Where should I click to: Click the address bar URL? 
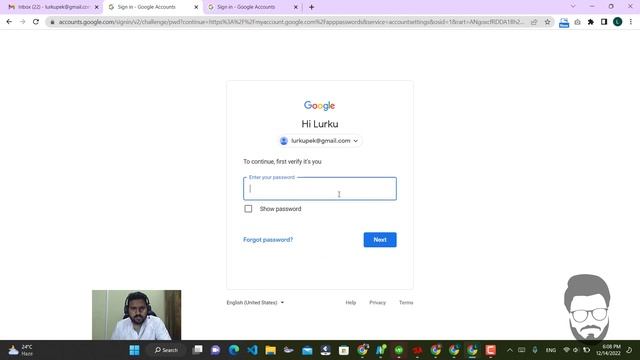coord(291,22)
